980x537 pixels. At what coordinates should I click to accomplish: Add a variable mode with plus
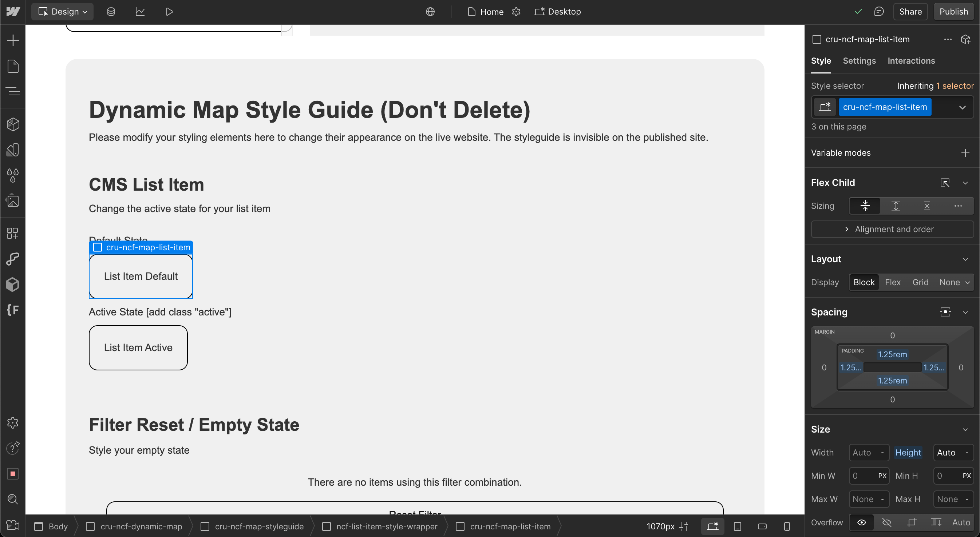pyautogui.click(x=965, y=153)
